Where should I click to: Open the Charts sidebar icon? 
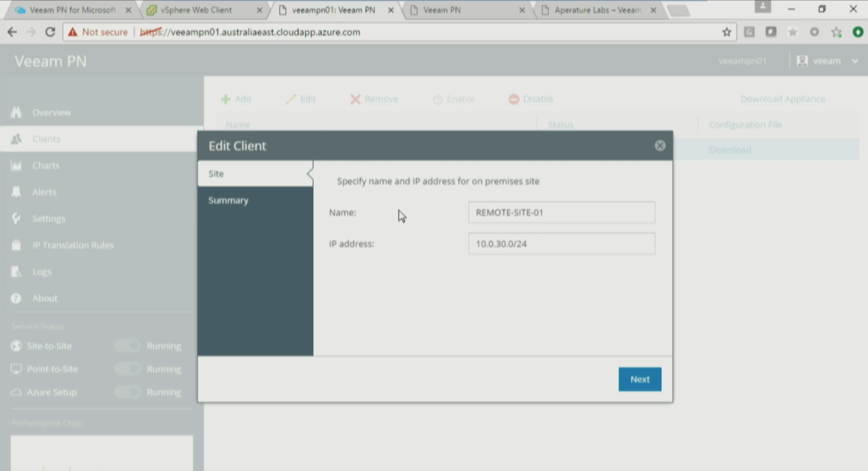coord(17,165)
